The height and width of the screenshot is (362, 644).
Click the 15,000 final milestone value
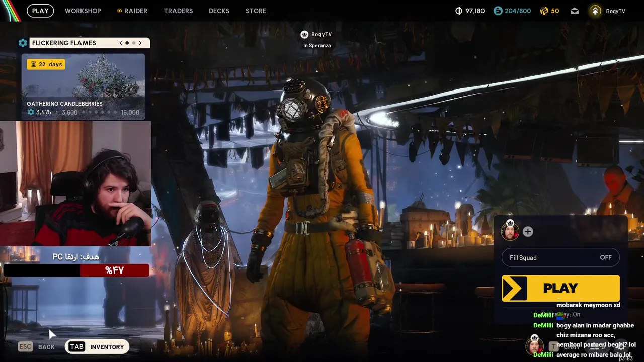[130, 112]
